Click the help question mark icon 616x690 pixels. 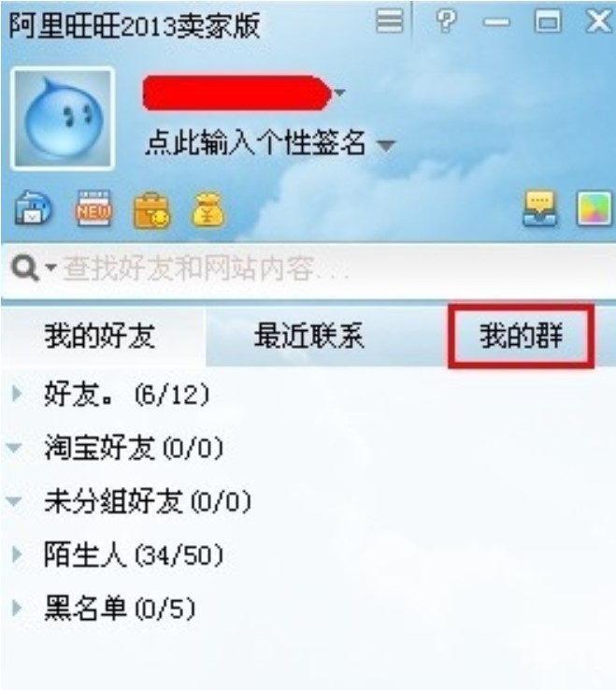446,21
